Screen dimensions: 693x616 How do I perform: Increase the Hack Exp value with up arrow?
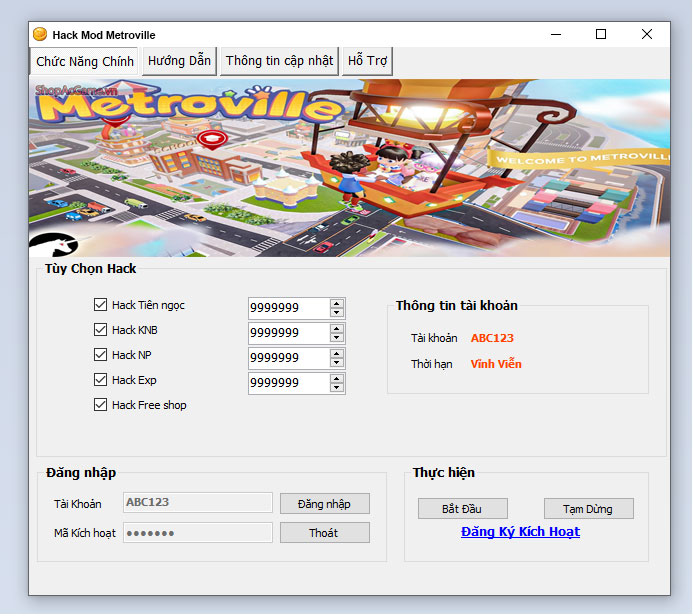click(337, 379)
